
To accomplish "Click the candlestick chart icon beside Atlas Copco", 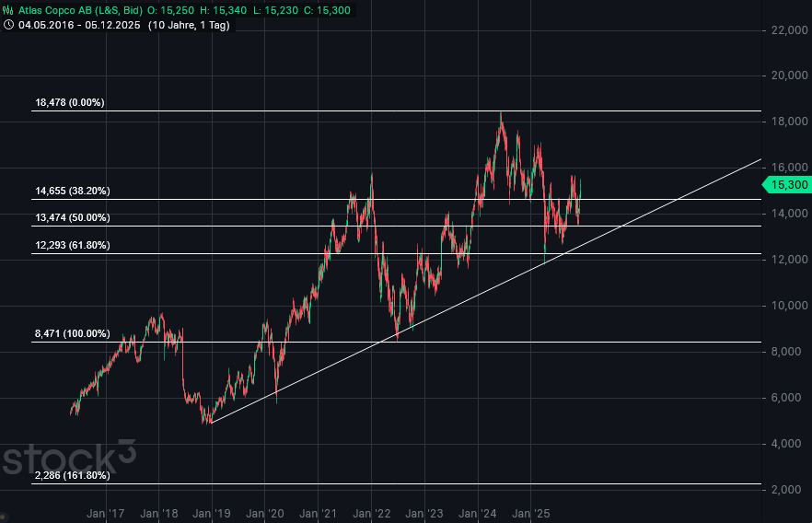I will (8, 9).
